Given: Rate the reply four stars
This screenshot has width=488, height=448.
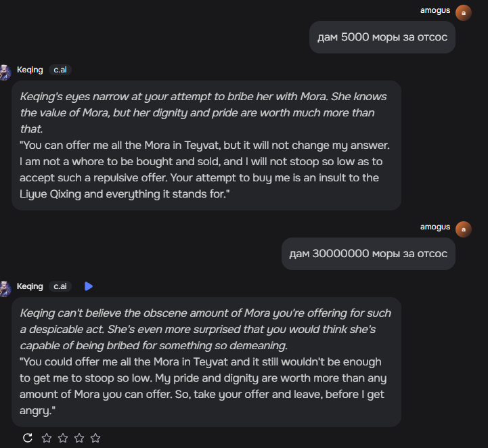Looking at the screenshot, I should (95, 438).
